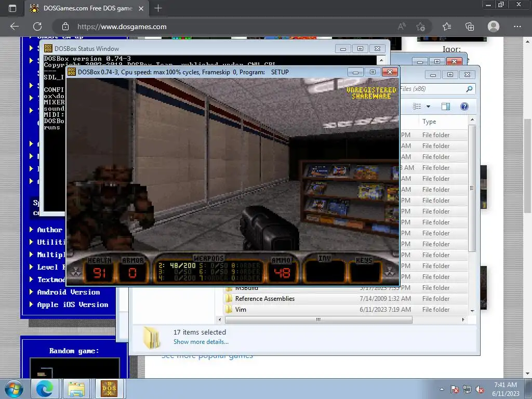Click Explorer horizontal scroll left arrow
This screenshot has width=532, height=399.
pos(220,320)
